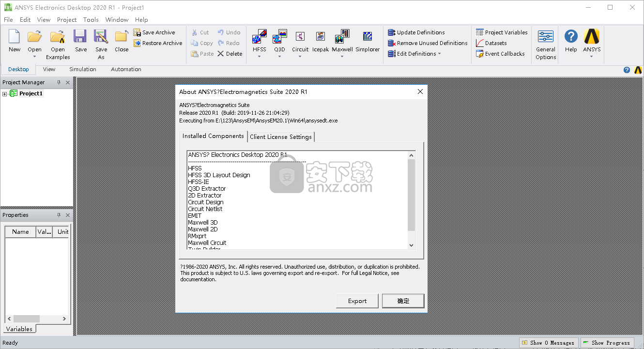644x349 pixels.
Task: Insert a Simplorer design
Action: click(x=368, y=41)
